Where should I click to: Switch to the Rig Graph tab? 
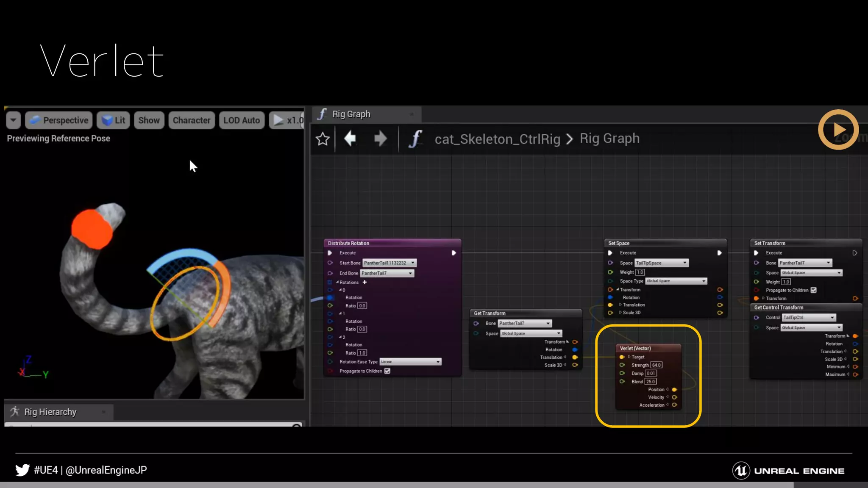pos(351,114)
